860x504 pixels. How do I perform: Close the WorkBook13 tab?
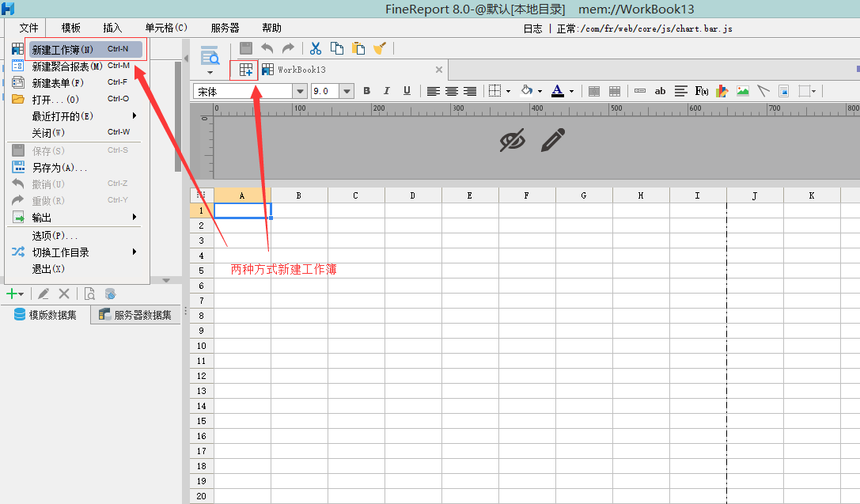[x=439, y=70]
